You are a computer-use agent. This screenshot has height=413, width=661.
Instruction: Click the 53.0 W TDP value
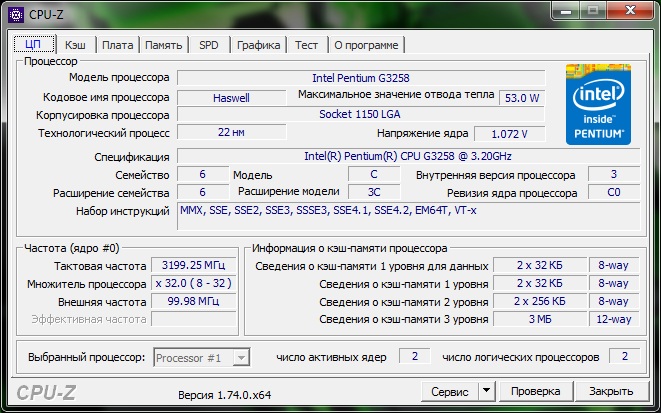(x=522, y=98)
